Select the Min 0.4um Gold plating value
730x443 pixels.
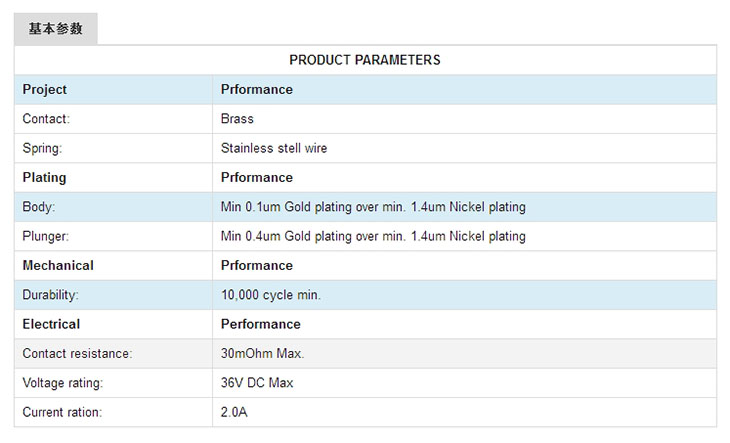[373, 236]
